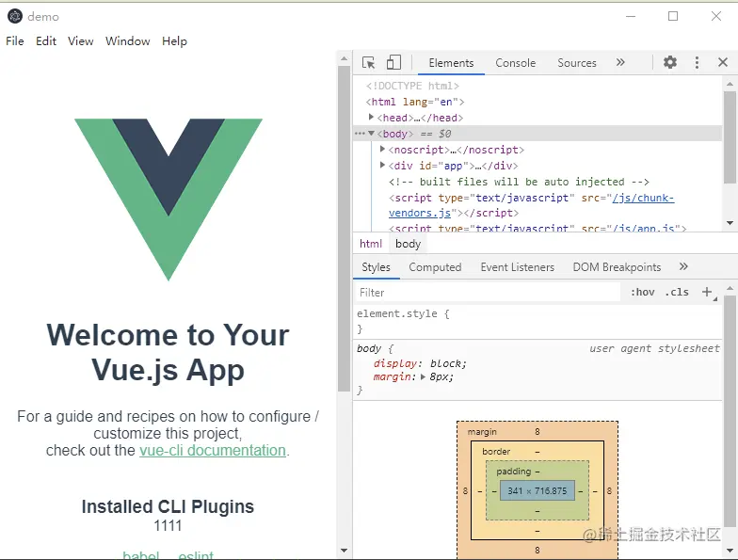
Task: Click the page vertical scrollbar thumb
Action: [x=345, y=229]
